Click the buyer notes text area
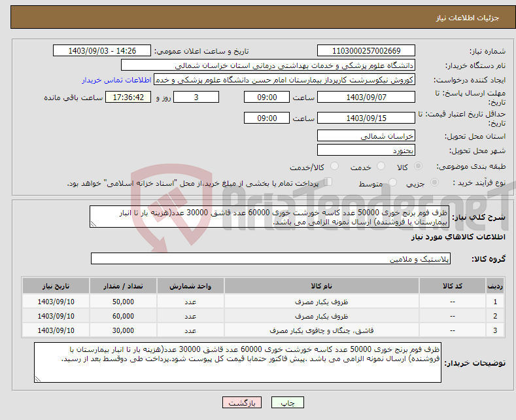Viewport: 516px width, 420px height. [237, 362]
